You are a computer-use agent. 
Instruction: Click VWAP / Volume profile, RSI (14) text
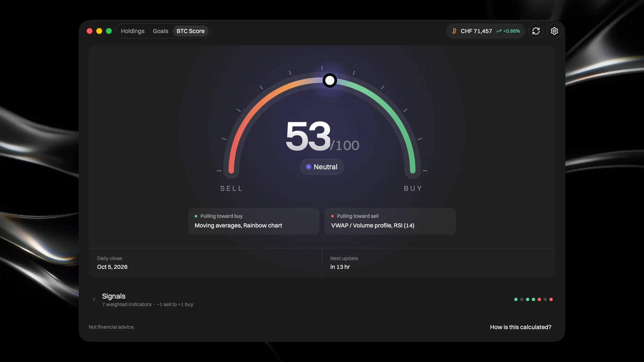click(373, 225)
